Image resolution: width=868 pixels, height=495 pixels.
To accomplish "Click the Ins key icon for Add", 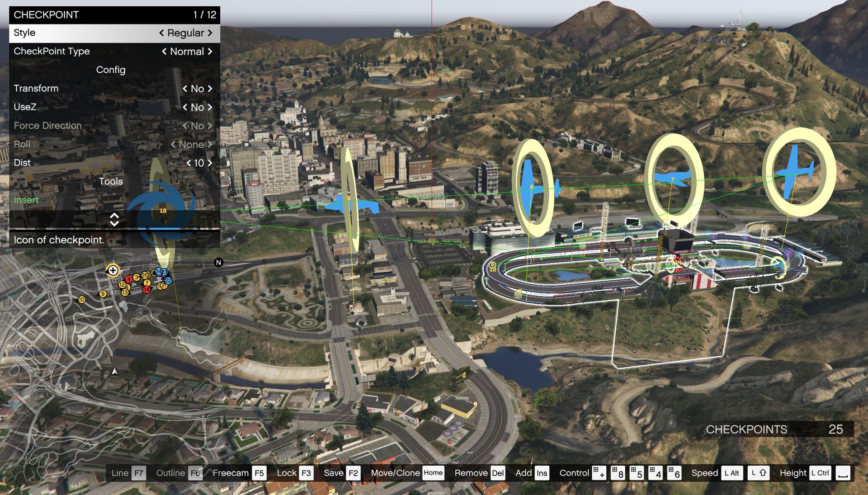I will [x=542, y=473].
